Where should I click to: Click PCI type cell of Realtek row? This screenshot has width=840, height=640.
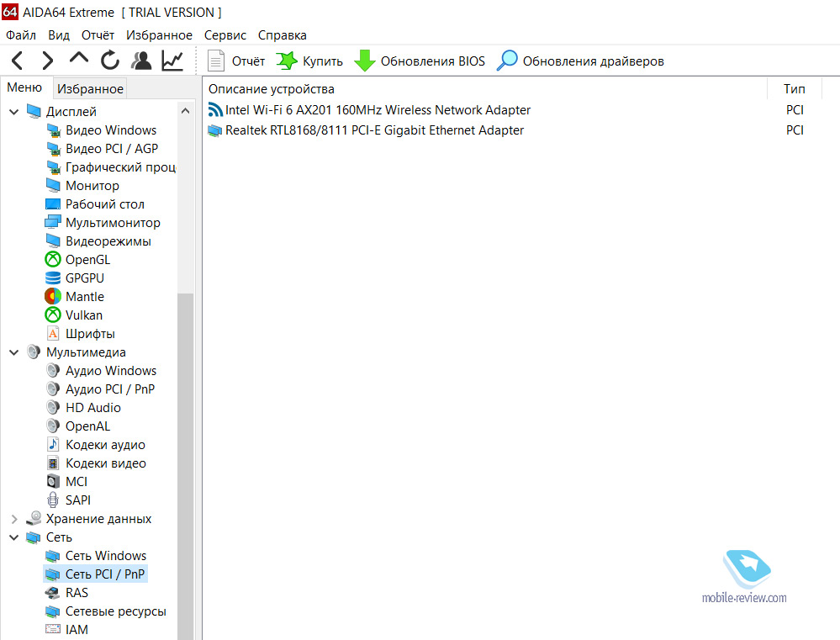(795, 130)
